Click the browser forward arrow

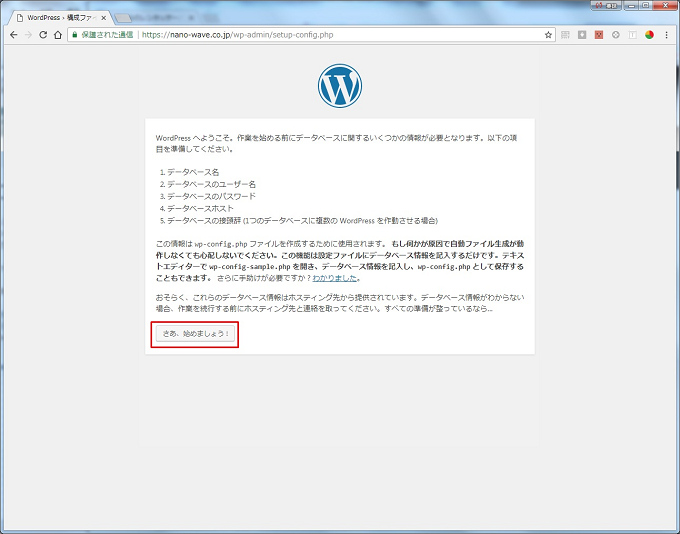point(28,34)
